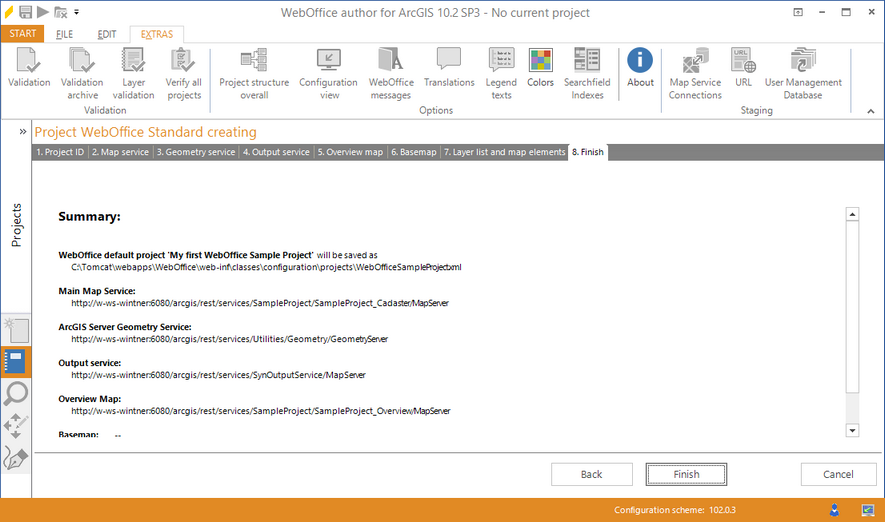Open the quick access toolbar dropdown
Image resolution: width=885 pixels, height=522 pixels.
click(77, 13)
